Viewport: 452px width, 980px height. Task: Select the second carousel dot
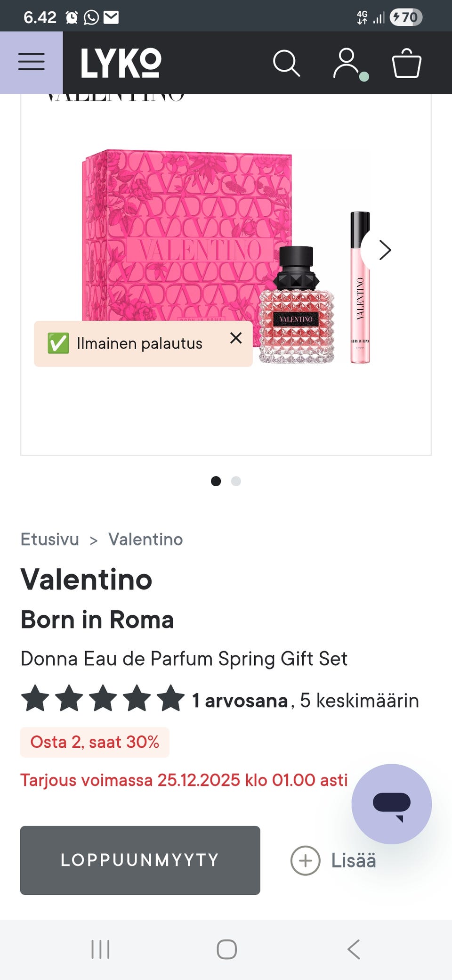[236, 481]
